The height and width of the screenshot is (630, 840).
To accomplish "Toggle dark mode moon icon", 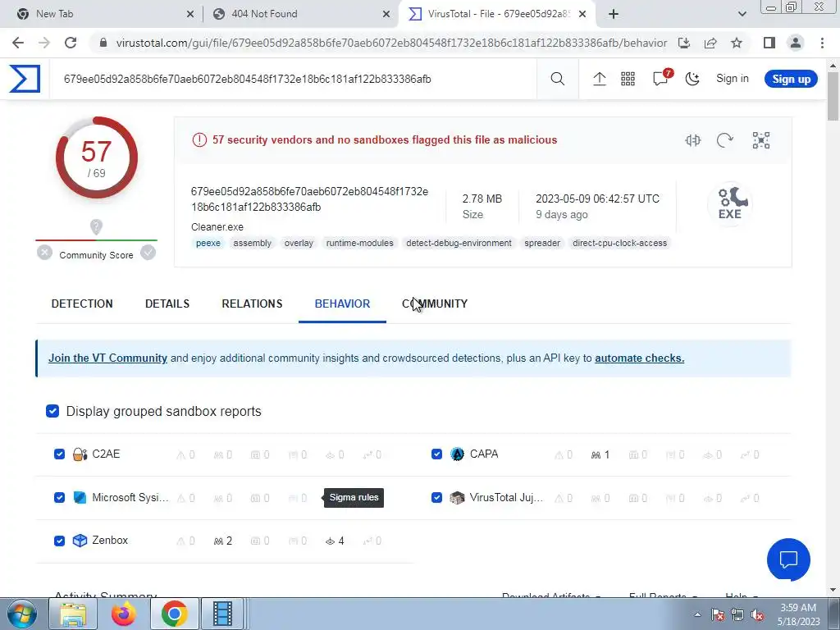I will coord(692,80).
